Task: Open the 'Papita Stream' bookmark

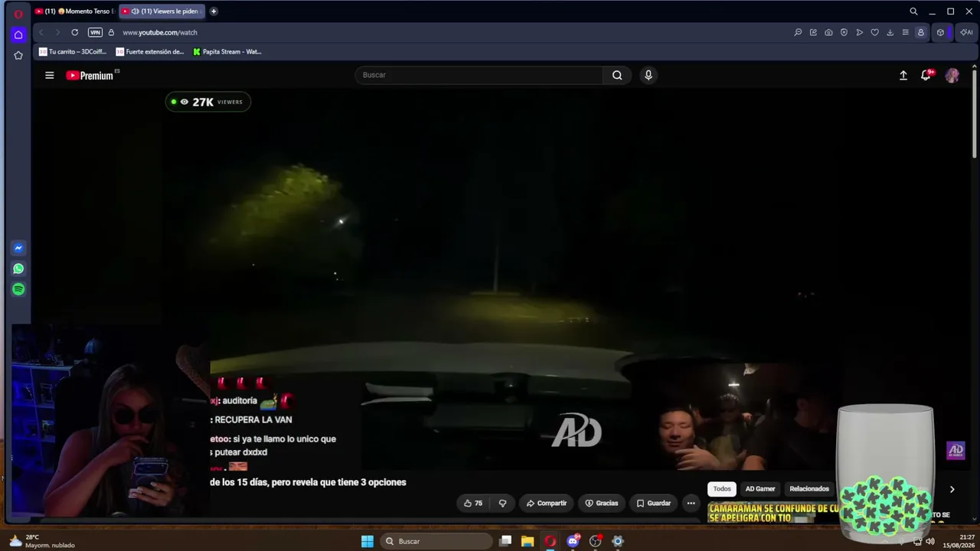Action: [x=227, y=52]
